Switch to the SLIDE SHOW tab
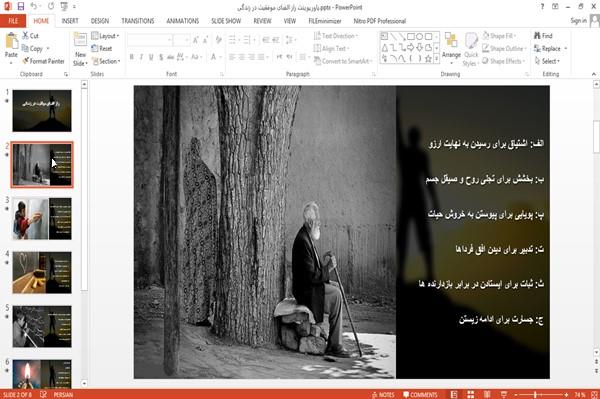 [226, 21]
